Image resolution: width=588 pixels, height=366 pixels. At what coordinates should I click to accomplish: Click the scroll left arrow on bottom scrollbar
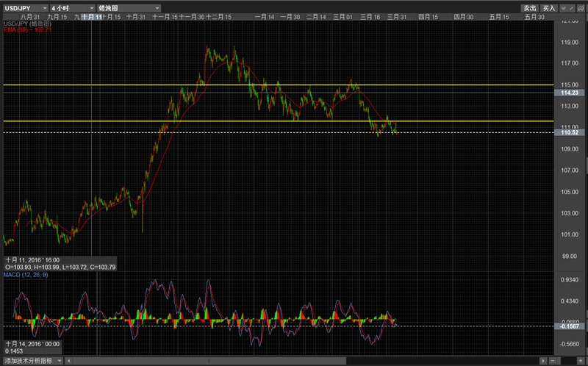(x=68, y=361)
